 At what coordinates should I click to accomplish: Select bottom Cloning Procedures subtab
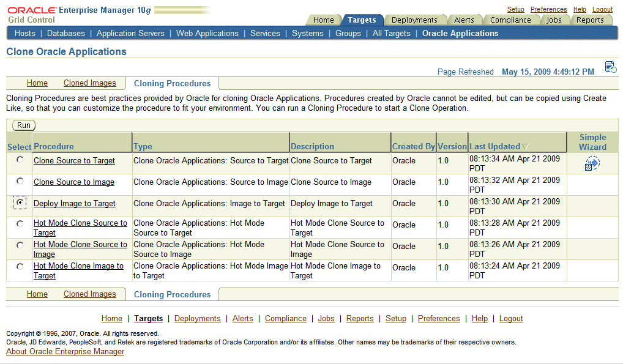172,294
